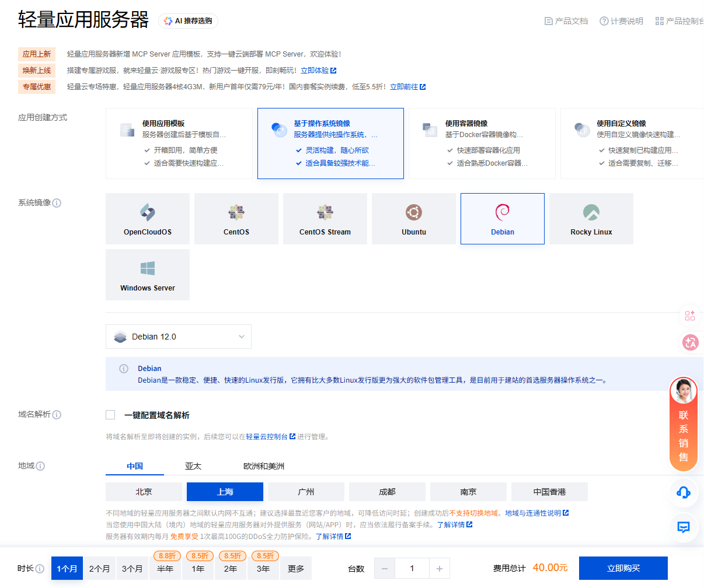Enable 一键配置域名解析

[x=110, y=414]
